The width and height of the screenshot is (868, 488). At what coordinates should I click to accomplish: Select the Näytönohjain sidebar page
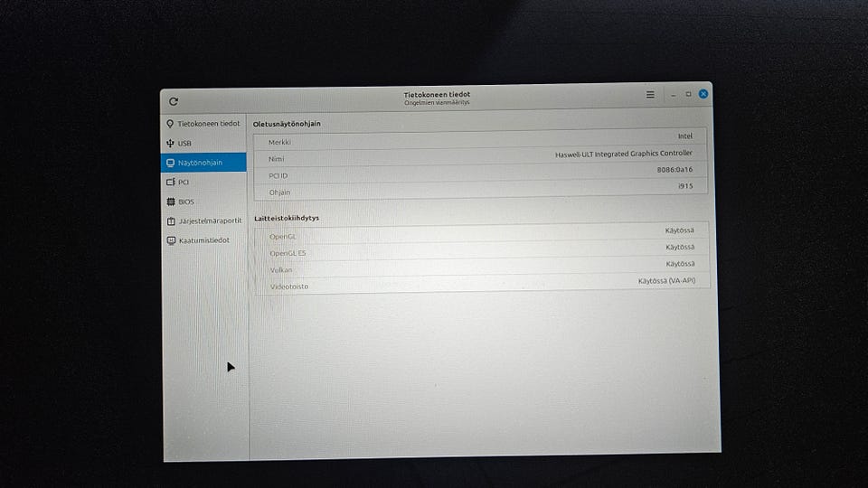pos(203,163)
